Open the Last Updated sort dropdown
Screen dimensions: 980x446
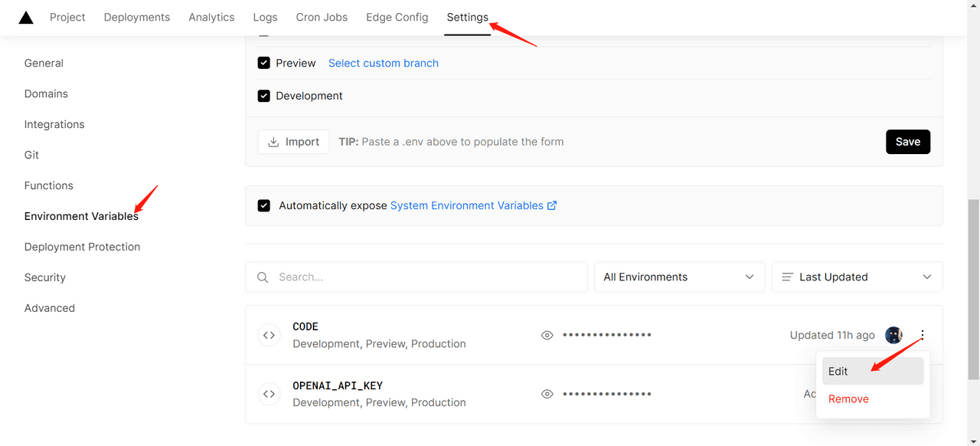click(x=857, y=277)
